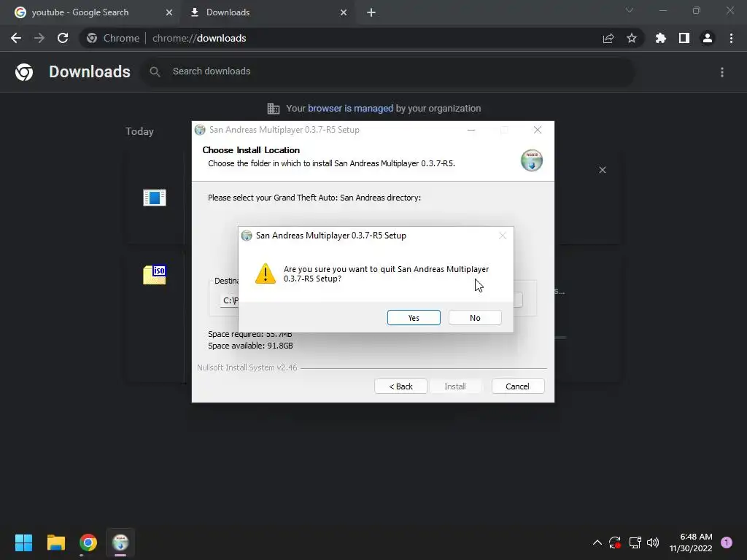Close the youtube - Google Search tab

pos(169,12)
